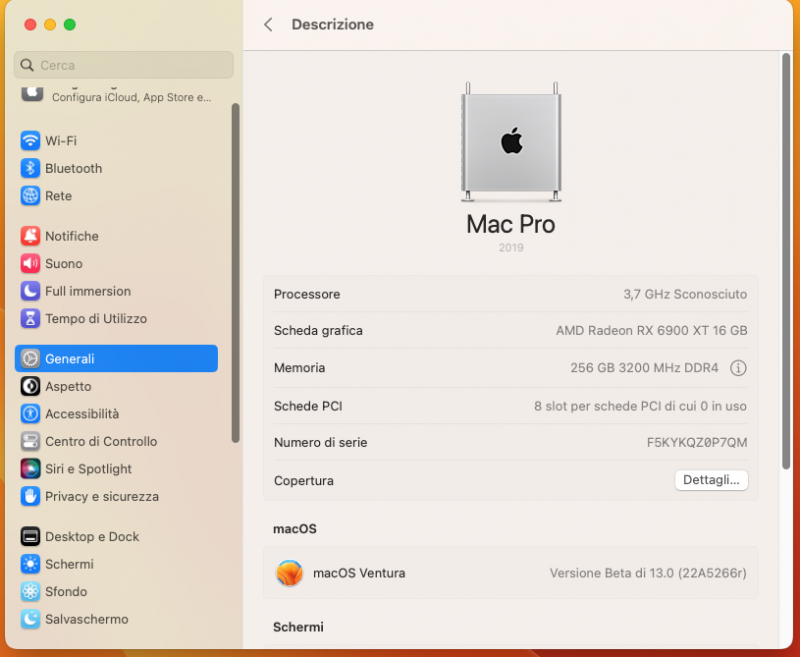Viewport: 800px width, 657px height.
Task: Open Aspetto settings pane
Action: coord(68,386)
